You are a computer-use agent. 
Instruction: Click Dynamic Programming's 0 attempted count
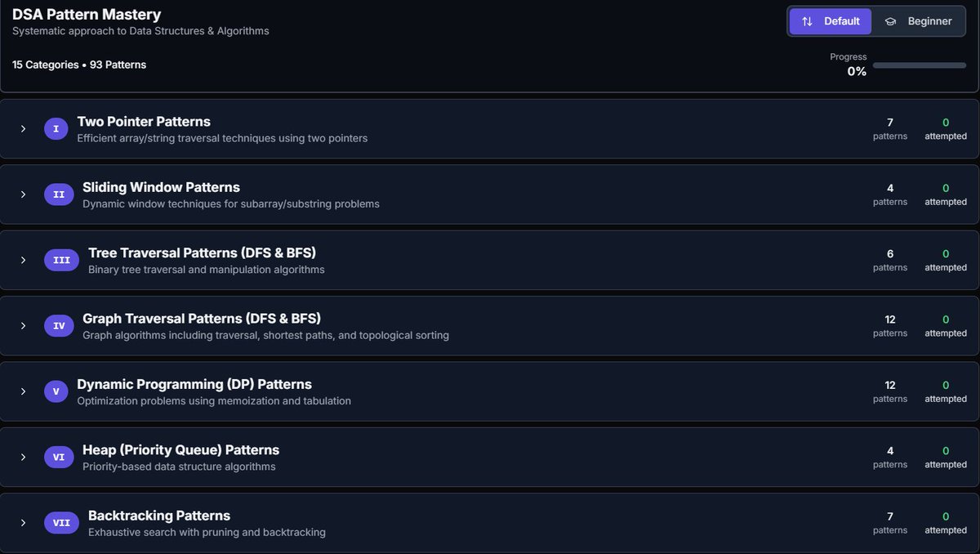coord(946,391)
